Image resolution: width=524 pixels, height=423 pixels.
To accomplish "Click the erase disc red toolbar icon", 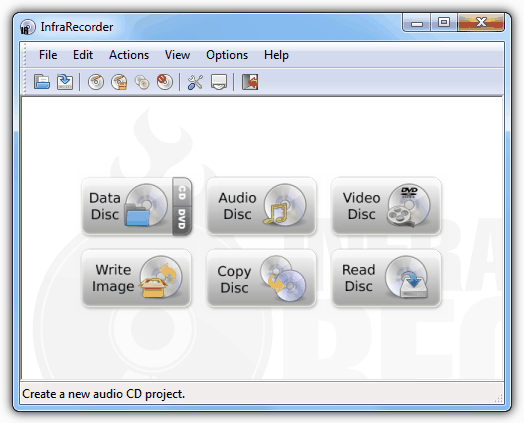I will click(165, 82).
